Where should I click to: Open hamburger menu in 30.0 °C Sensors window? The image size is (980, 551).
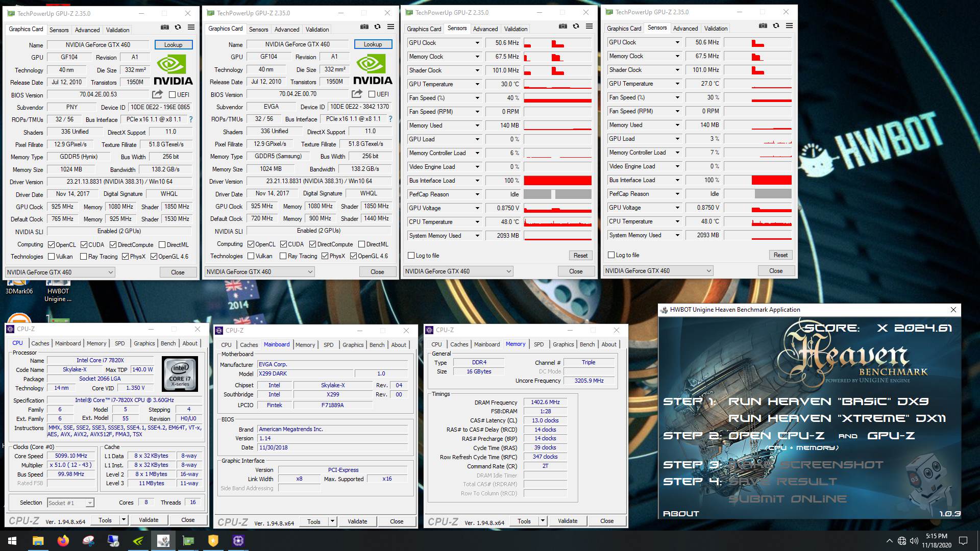pos(589,26)
